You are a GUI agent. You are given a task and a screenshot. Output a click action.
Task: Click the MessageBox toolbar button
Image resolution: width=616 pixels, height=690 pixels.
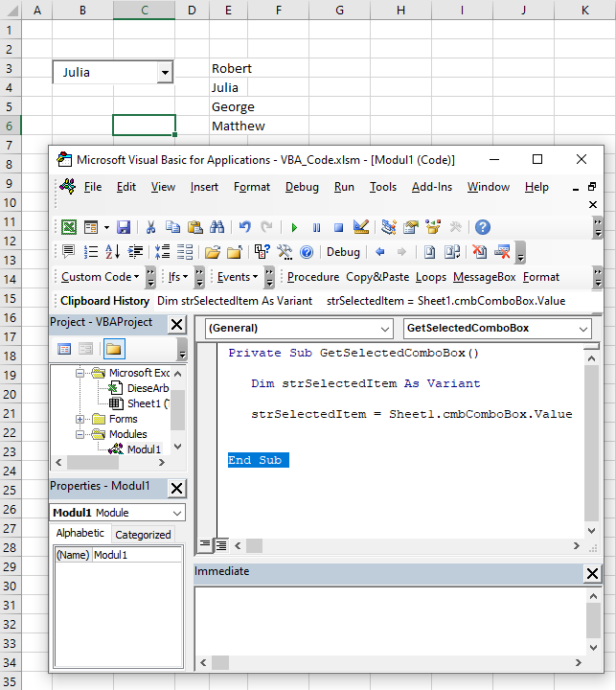(x=484, y=277)
